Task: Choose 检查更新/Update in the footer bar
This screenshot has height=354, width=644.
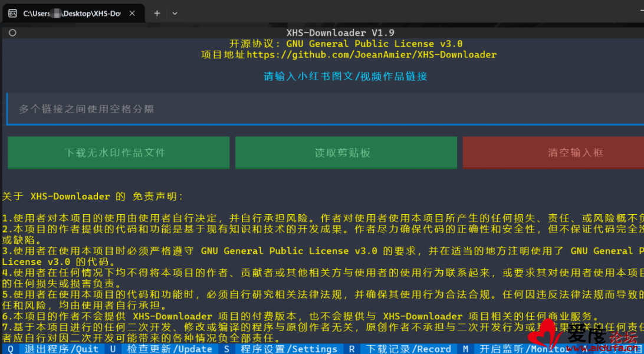Action: 161,349
